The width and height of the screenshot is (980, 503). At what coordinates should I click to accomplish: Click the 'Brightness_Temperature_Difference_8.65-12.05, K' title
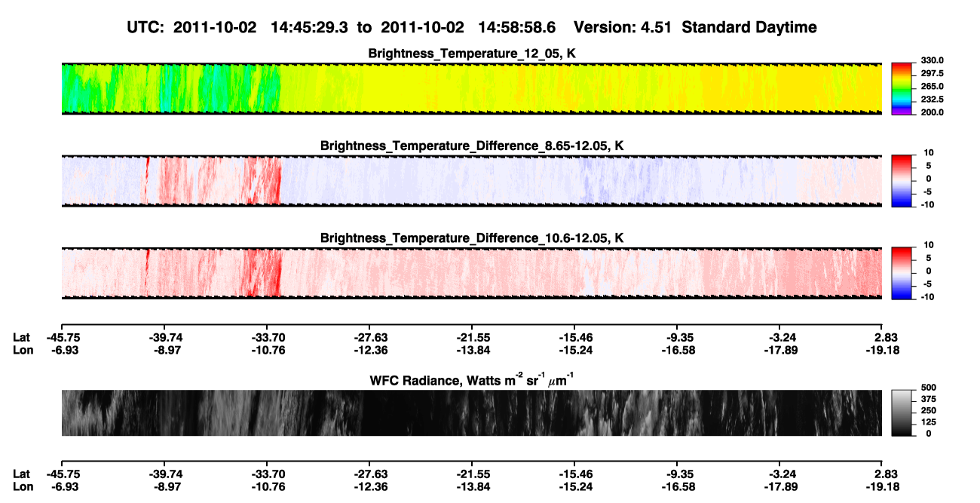[472, 146]
